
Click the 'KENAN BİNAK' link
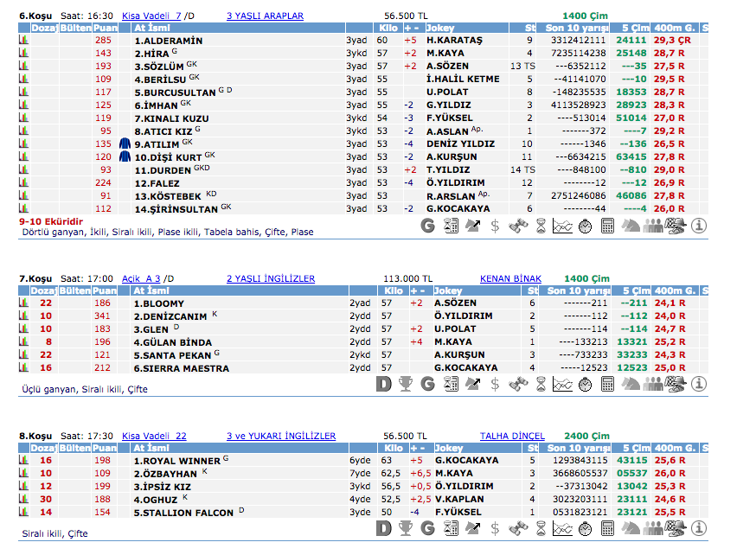tap(510, 278)
